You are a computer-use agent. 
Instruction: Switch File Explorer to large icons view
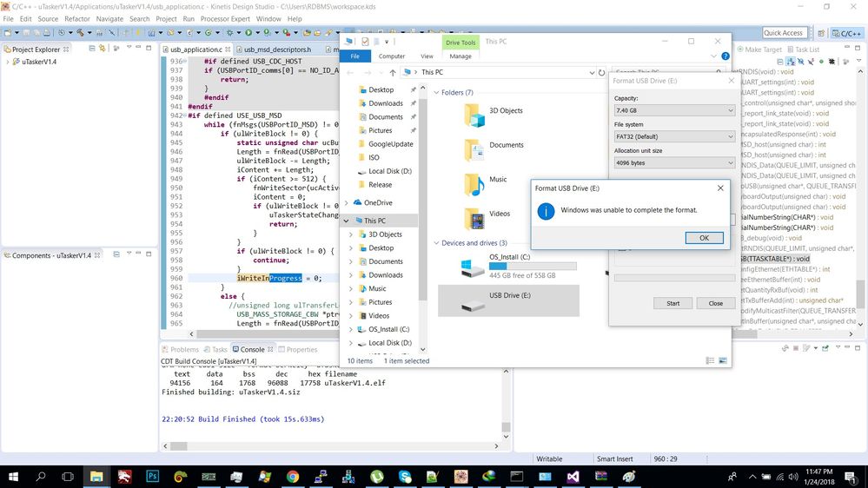tap(723, 360)
